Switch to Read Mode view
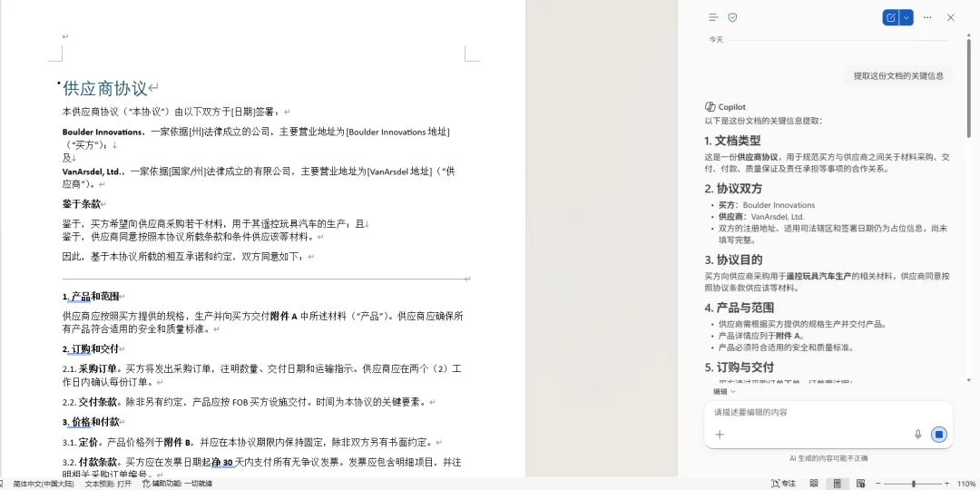This screenshot has width=980, height=490. 814,484
